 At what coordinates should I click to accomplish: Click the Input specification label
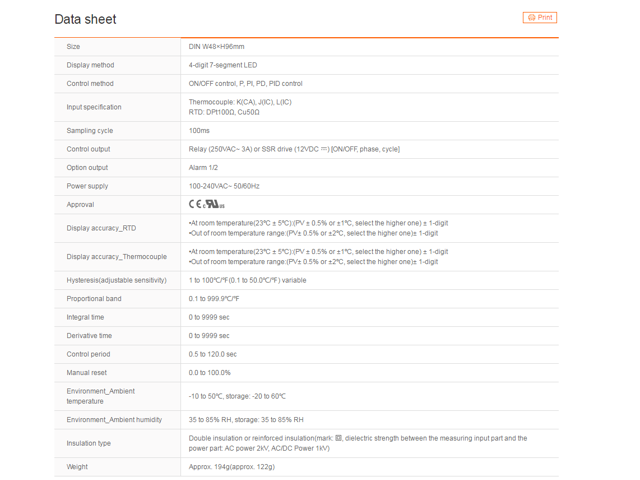coord(94,107)
